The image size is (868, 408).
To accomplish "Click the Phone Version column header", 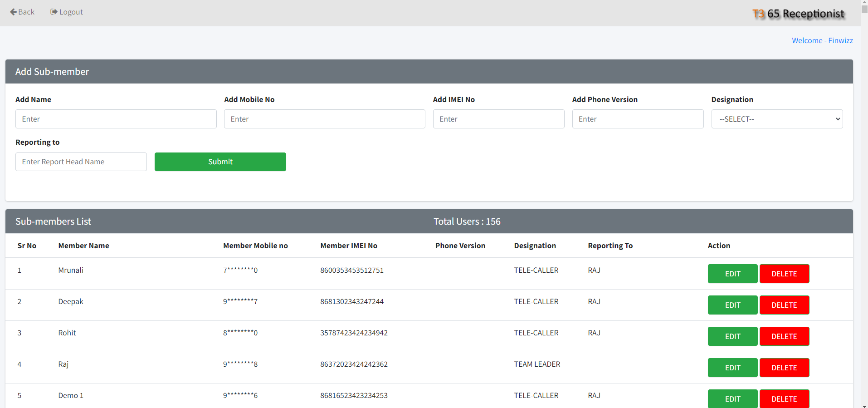I will [x=460, y=246].
